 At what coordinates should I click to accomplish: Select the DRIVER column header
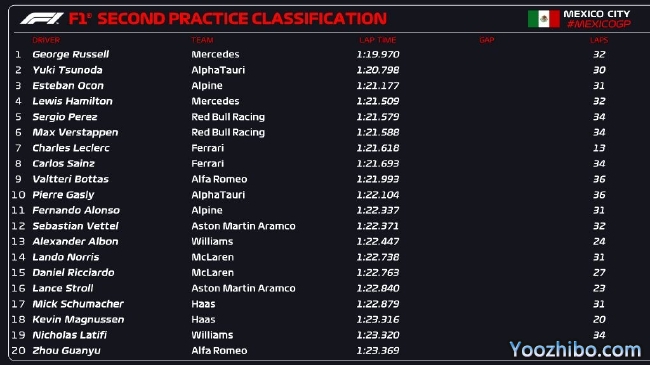coord(46,40)
